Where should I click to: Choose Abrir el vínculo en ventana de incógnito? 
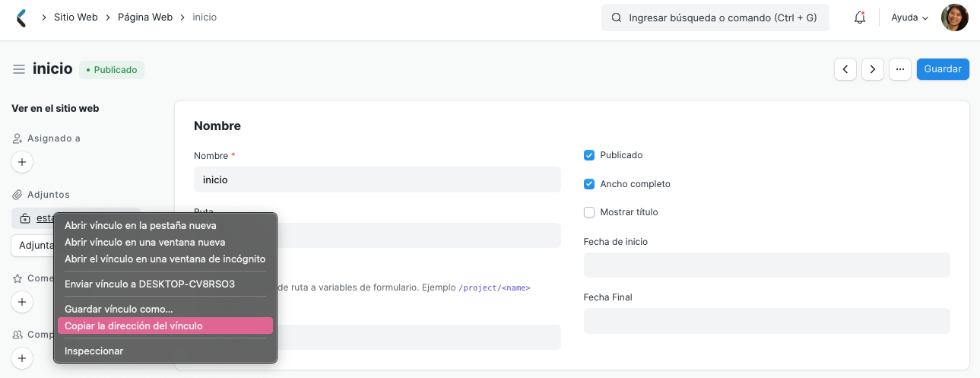[x=165, y=259]
